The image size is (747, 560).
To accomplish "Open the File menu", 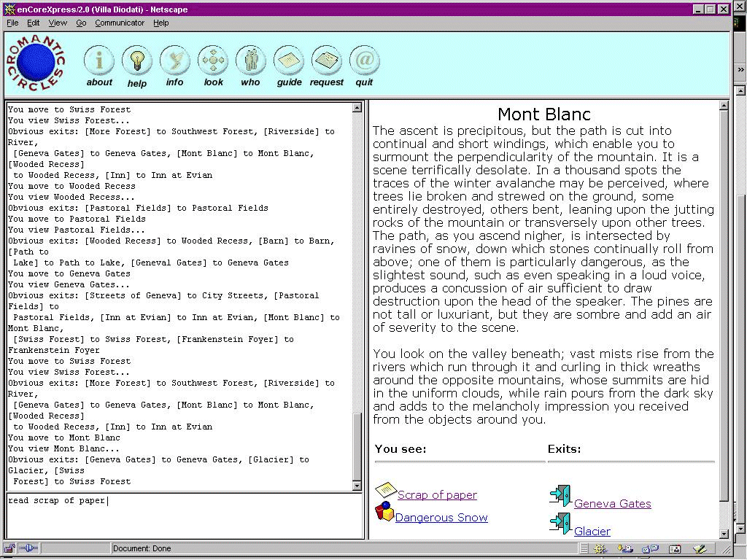I will [12, 23].
